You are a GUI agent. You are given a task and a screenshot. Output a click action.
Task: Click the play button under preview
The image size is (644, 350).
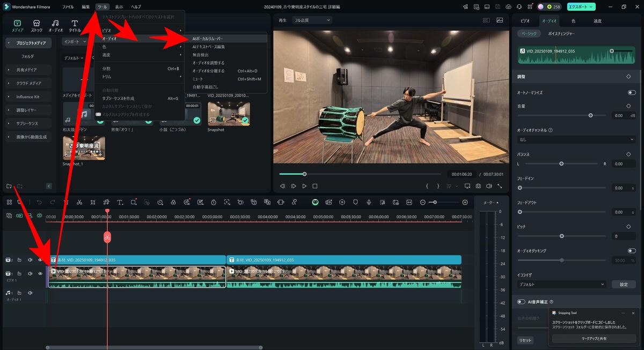(x=304, y=186)
